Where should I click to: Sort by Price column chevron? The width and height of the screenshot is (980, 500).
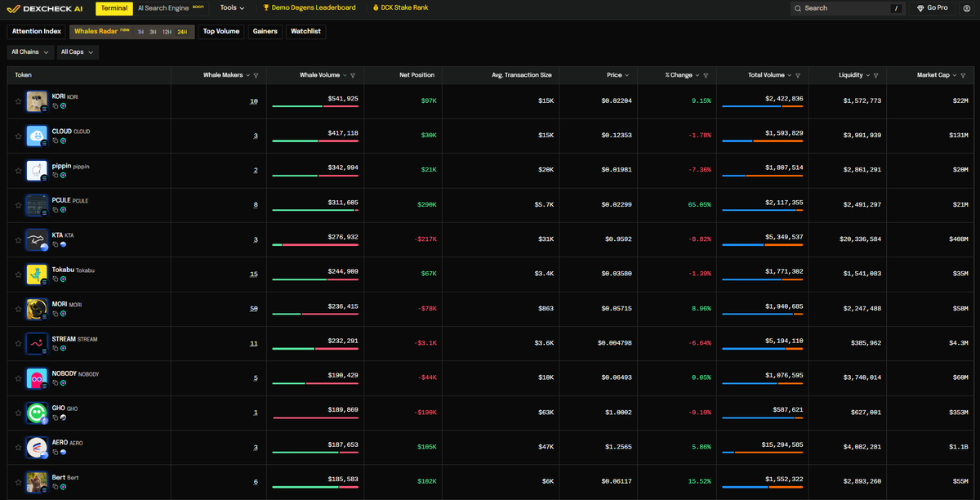[626, 75]
